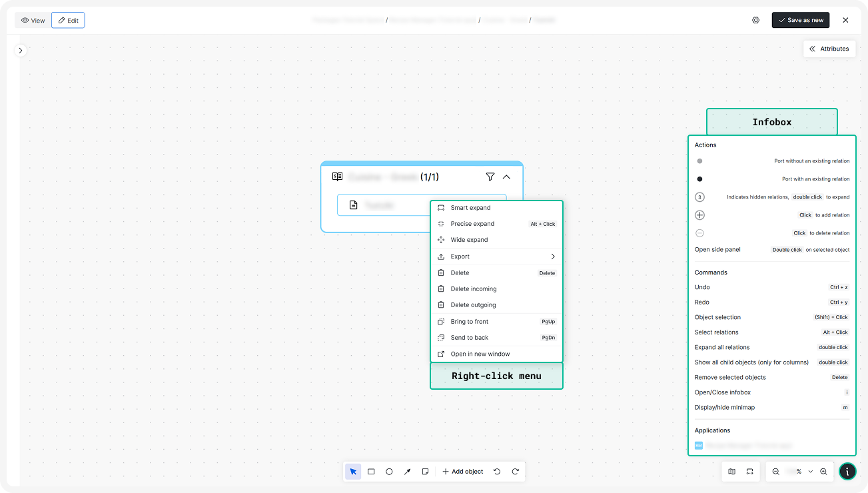Toggle the minimap display

click(731, 471)
